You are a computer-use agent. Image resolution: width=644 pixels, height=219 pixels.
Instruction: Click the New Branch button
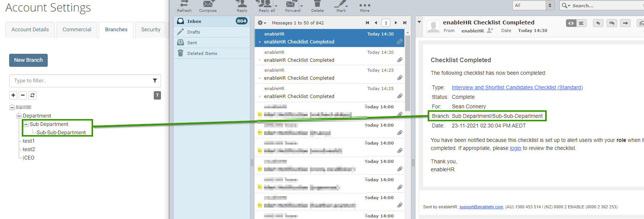click(x=29, y=60)
